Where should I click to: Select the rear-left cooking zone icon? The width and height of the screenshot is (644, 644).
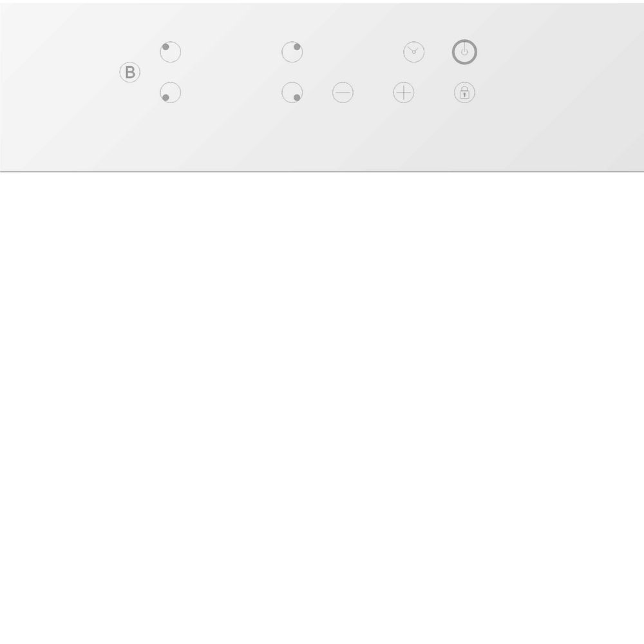click(x=171, y=52)
